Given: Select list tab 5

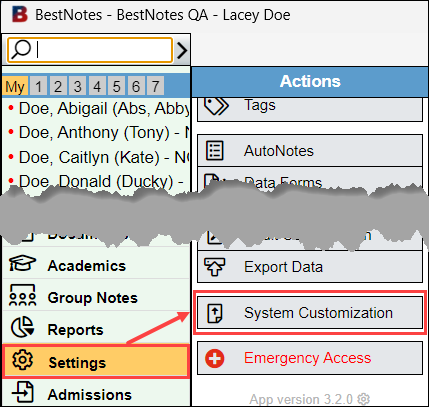Looking at the screenshot, I should (x=116, y=87).
